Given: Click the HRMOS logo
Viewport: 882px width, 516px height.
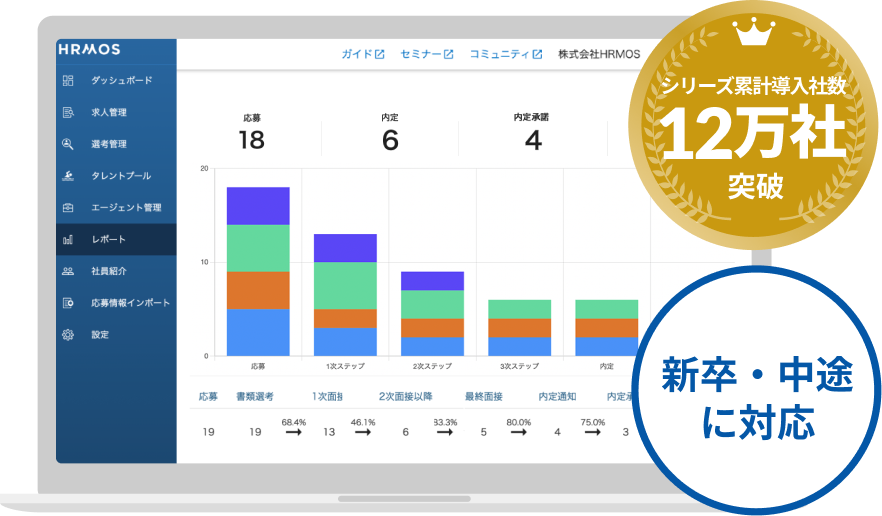Looking at the screenshot, I should coord(88,49).
